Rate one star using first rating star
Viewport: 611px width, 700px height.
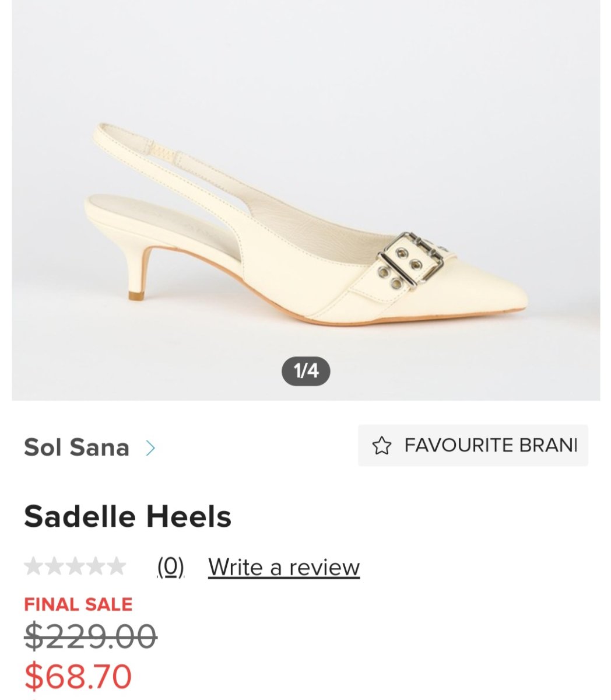point(33,566)
